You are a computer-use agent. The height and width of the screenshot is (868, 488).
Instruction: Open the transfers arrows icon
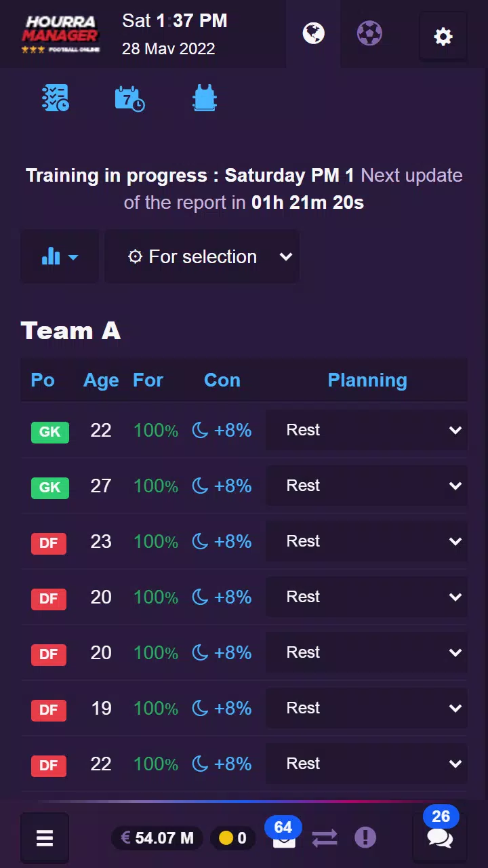(325, 838)
